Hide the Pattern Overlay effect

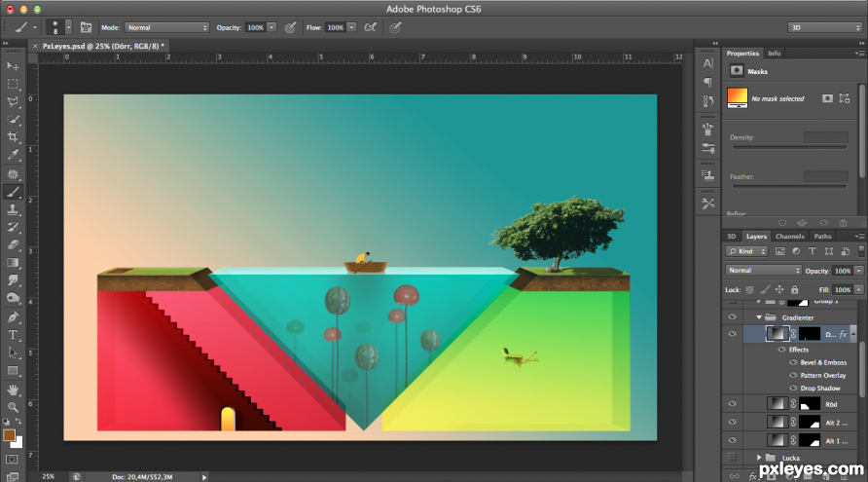point(793,375)
